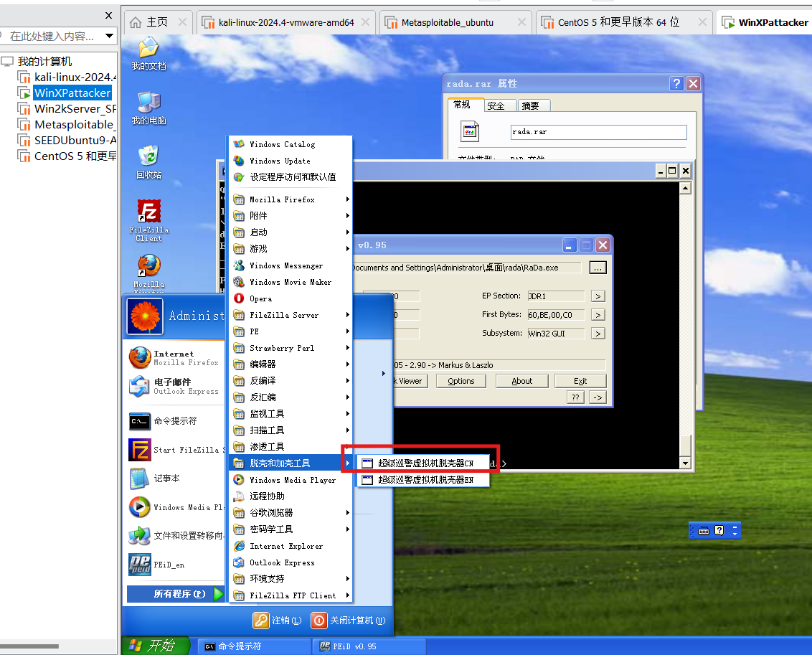This screenshot has height=655, width=812.
Task: Expand 密码学工具 cryptography tools folder
Action: coord(291,529)
